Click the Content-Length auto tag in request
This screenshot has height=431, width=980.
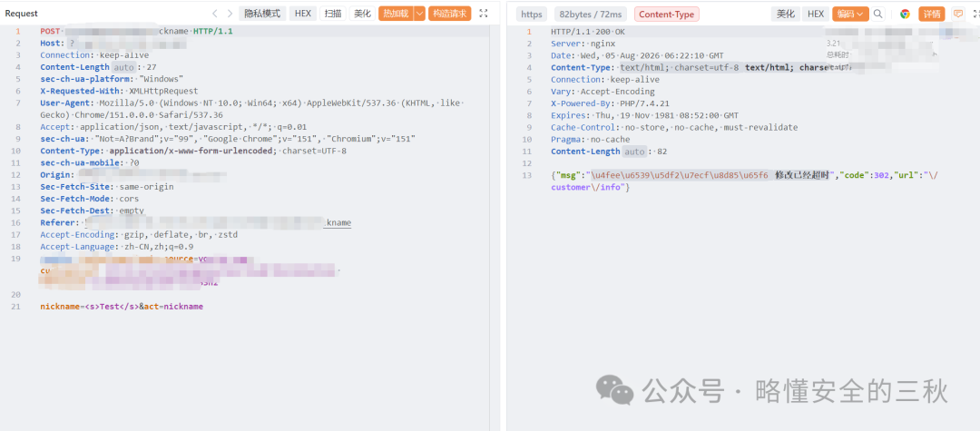point(123,67)
